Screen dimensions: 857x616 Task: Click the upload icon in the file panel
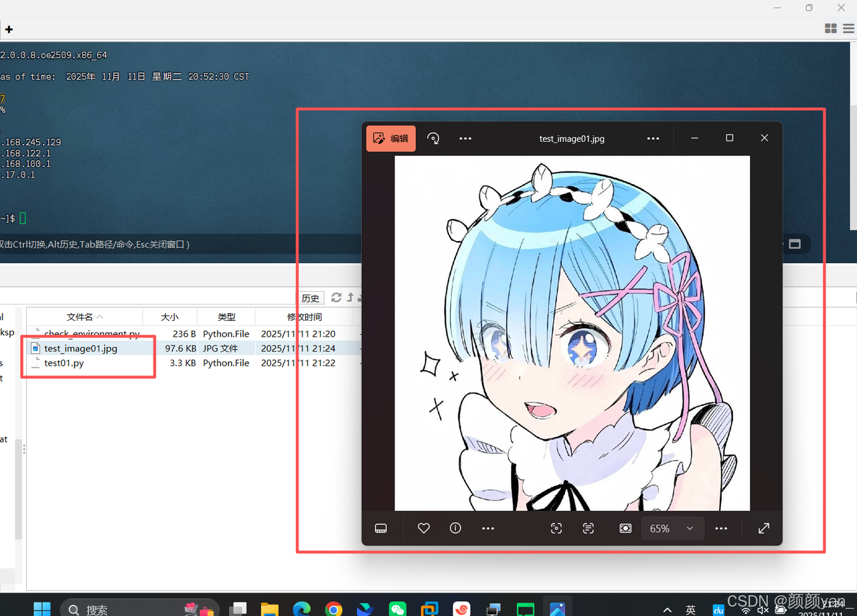(349, 298)
